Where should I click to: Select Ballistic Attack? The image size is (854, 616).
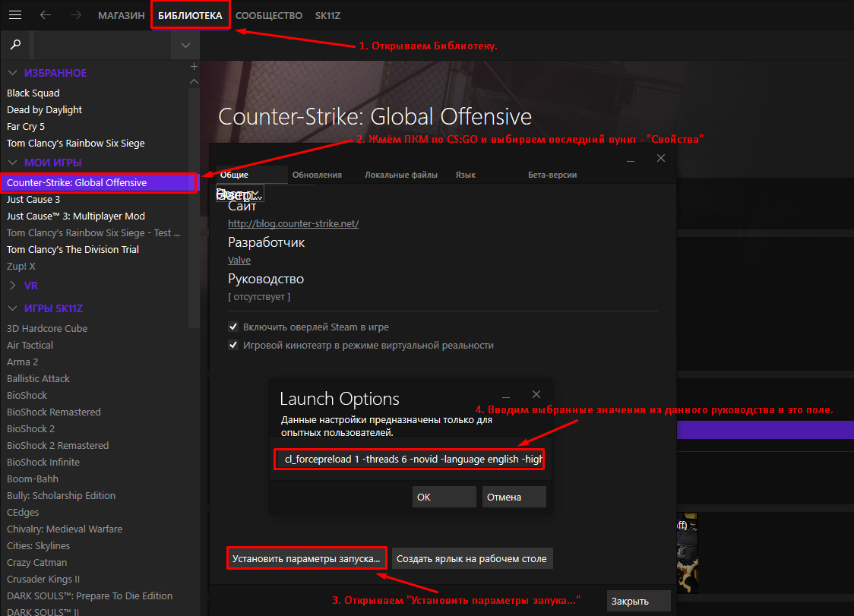pos(38,378)
